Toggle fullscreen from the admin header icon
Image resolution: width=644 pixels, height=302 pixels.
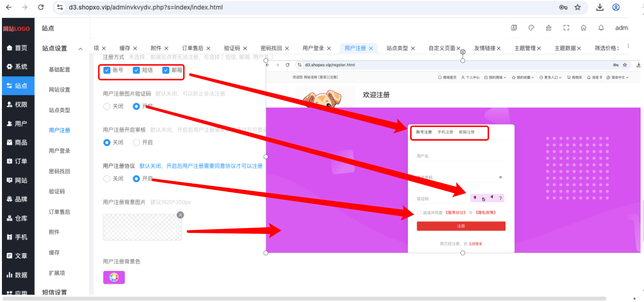(x=566, y=28)
